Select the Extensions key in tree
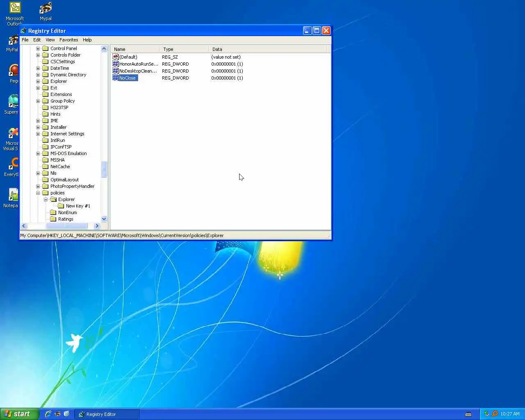Image resolution: width=525 pixels, height=420 pixels. [61, 94]
